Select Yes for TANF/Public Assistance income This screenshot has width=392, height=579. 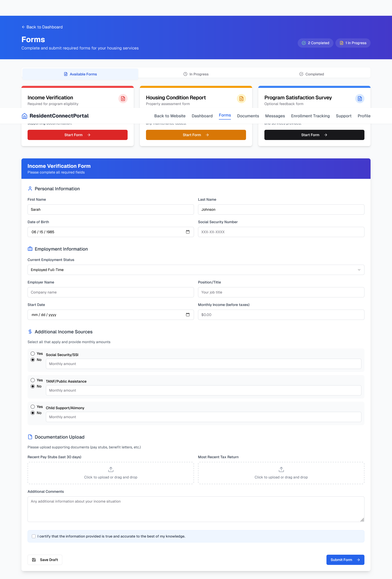pos(33,380)
